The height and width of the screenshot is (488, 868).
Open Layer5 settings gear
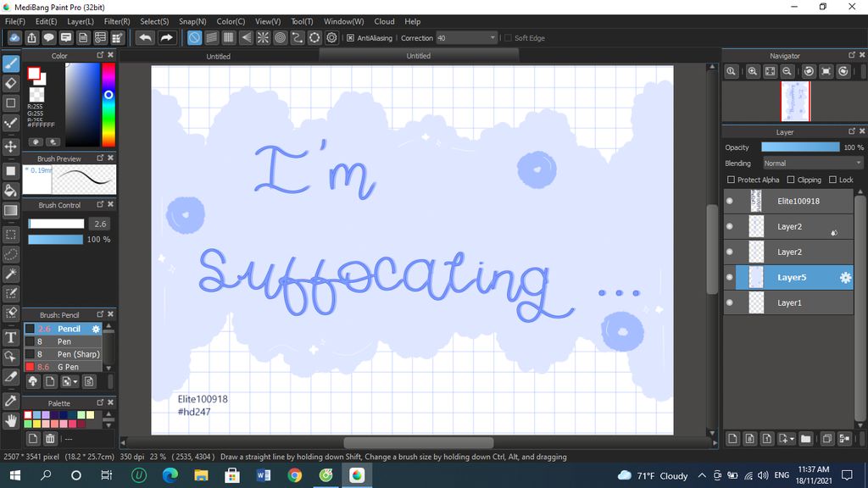click(845, 278)
